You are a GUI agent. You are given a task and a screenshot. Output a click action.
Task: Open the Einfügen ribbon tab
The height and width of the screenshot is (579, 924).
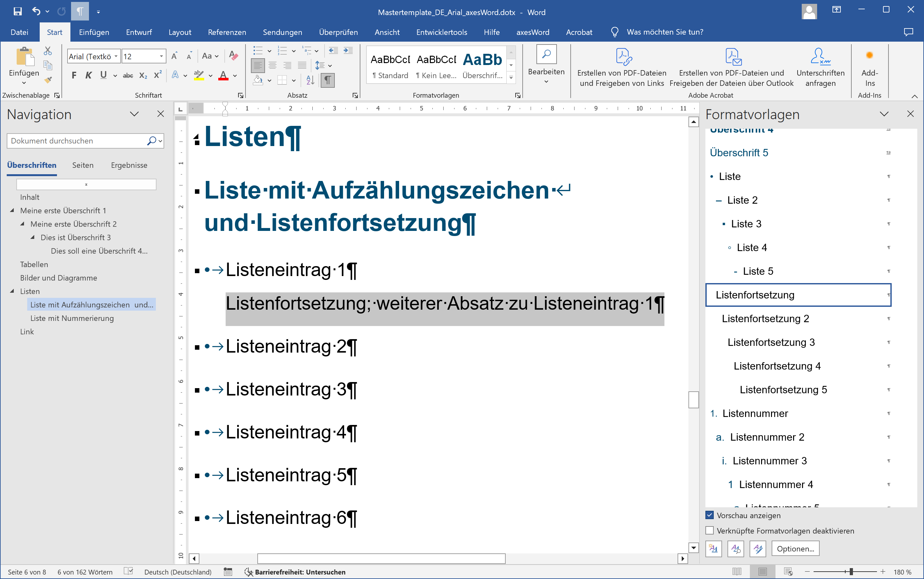tap(94, 32)
